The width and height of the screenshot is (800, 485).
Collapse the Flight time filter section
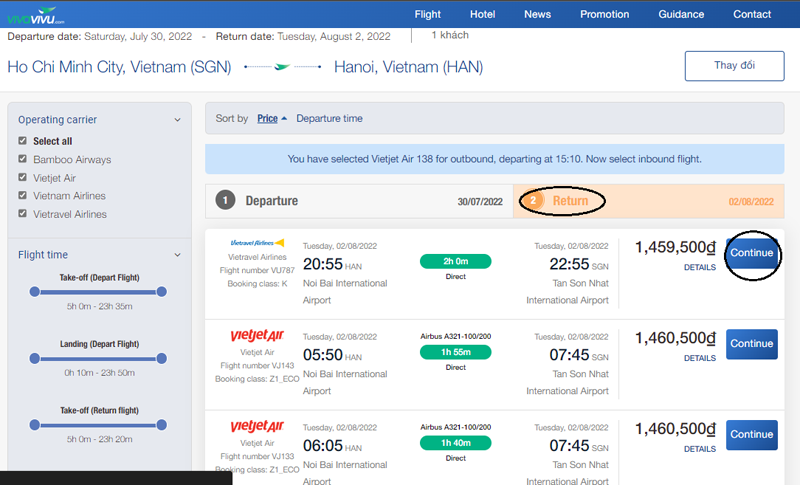[x=178, y=255]
